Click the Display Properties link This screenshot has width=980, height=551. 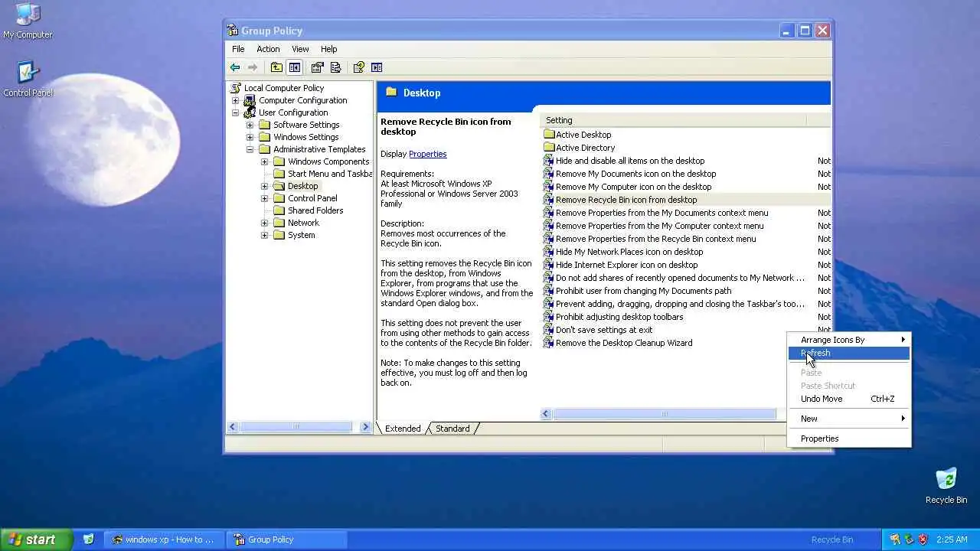[427, 154]
